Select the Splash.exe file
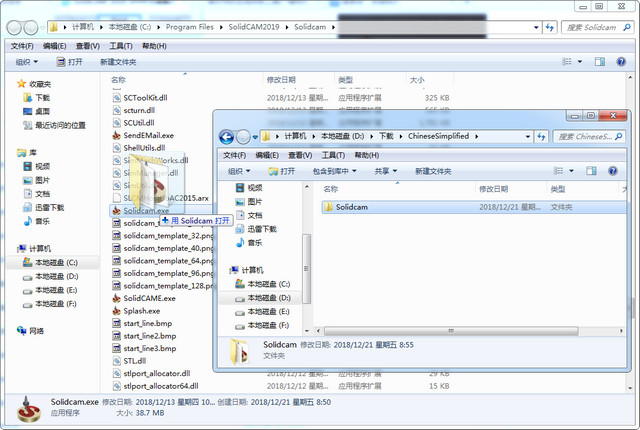Screen dimensions: 640x430 pos(136,311)
